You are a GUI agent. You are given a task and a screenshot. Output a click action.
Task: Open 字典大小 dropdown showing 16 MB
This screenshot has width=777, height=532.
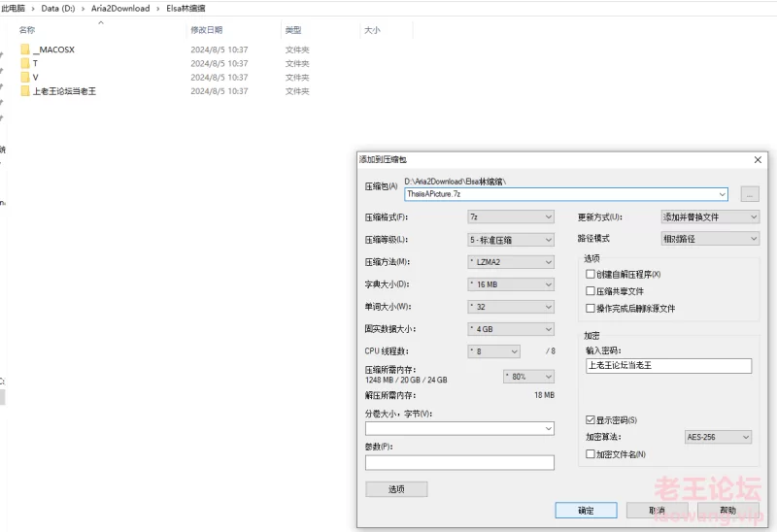(511, 284)
